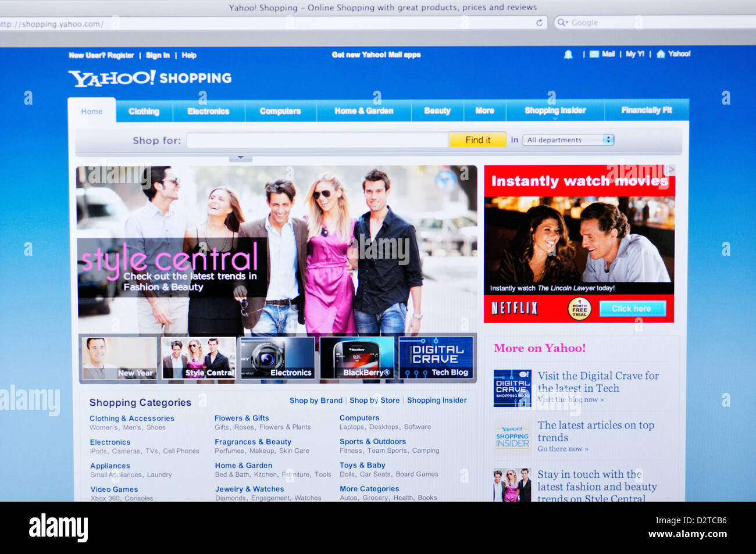This screenshot has width=756, height=554.
Task: Click Visit the blog now link
Action: pyautogui.click(x=570, y=400)
